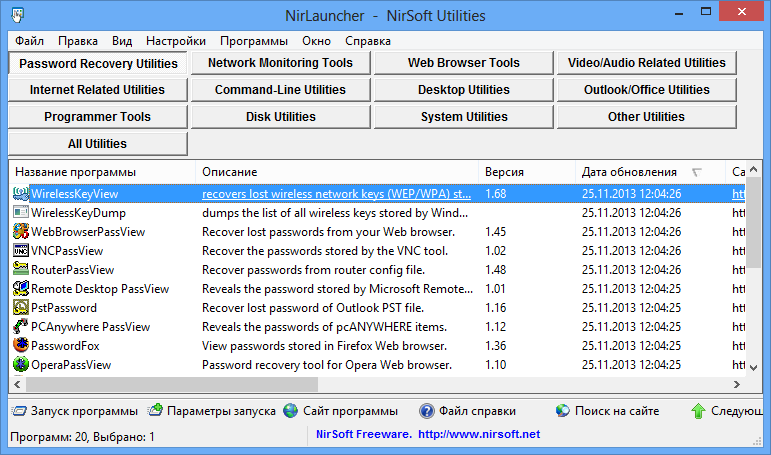Click the vertical scrollbar thumb
Screen dimensions: 771x455
point(753,222)
